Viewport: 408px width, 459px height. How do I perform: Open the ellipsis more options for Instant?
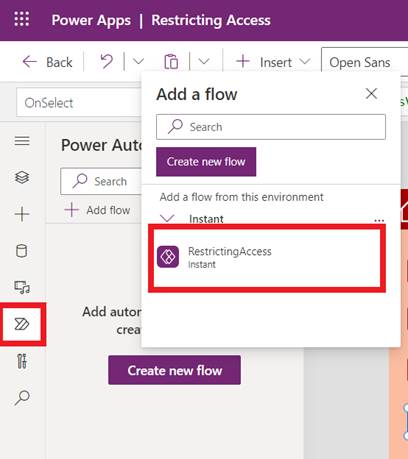pyautogui.click(x=379, y=220)
